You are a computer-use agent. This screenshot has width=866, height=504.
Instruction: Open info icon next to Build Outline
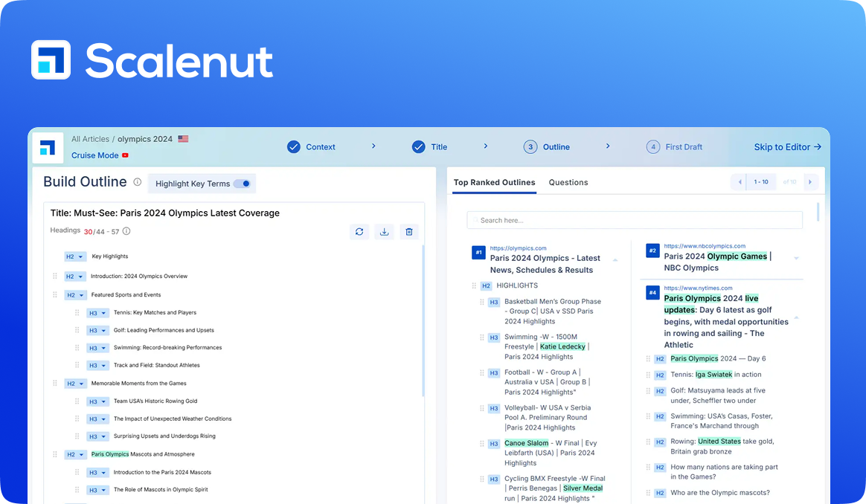click(x=138, y=181)
